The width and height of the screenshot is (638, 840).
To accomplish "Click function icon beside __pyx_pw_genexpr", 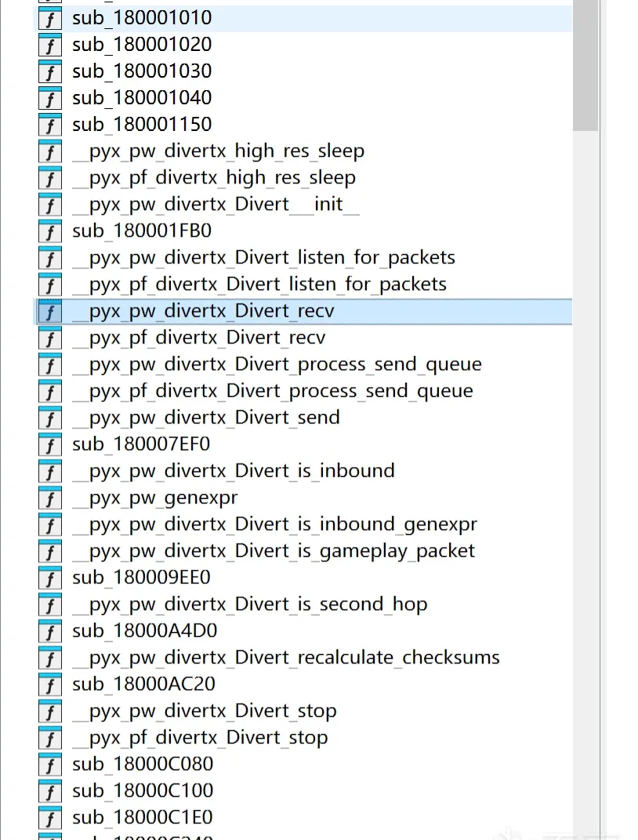I will coord(50,498).
